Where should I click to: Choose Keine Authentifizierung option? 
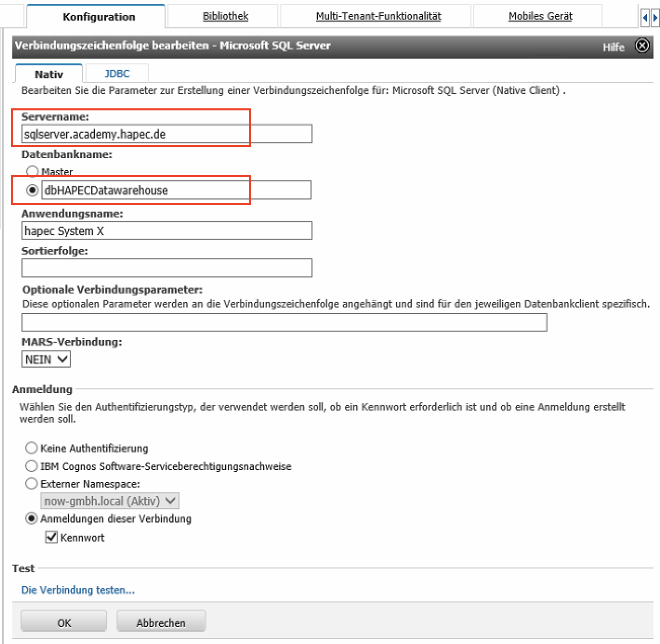pos(31,448)
